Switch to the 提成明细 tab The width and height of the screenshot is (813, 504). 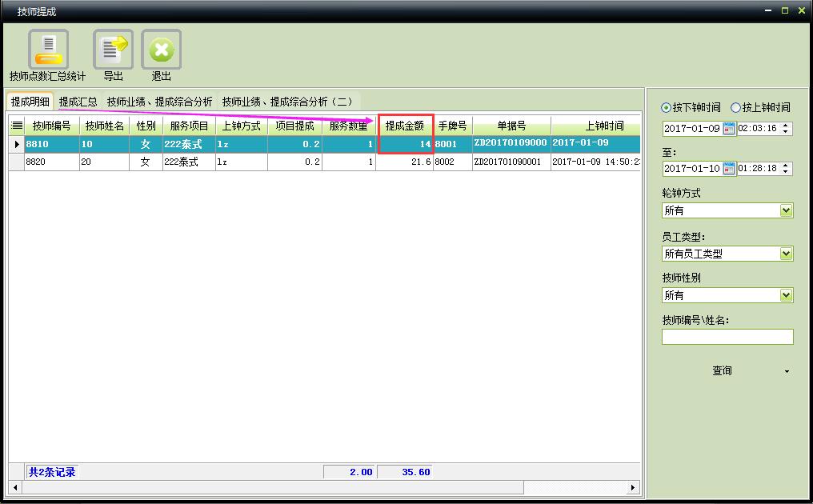click(x=30, y=102)
